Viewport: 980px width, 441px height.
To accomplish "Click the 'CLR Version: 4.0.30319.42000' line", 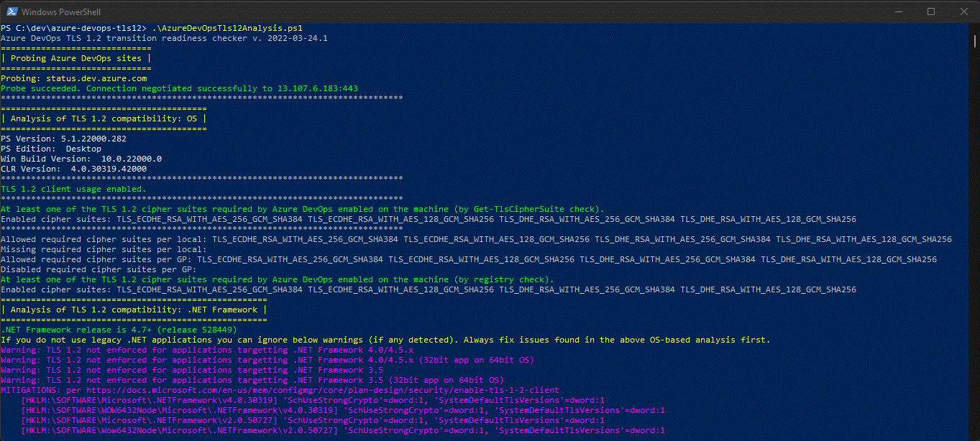I will pos(74,169).
